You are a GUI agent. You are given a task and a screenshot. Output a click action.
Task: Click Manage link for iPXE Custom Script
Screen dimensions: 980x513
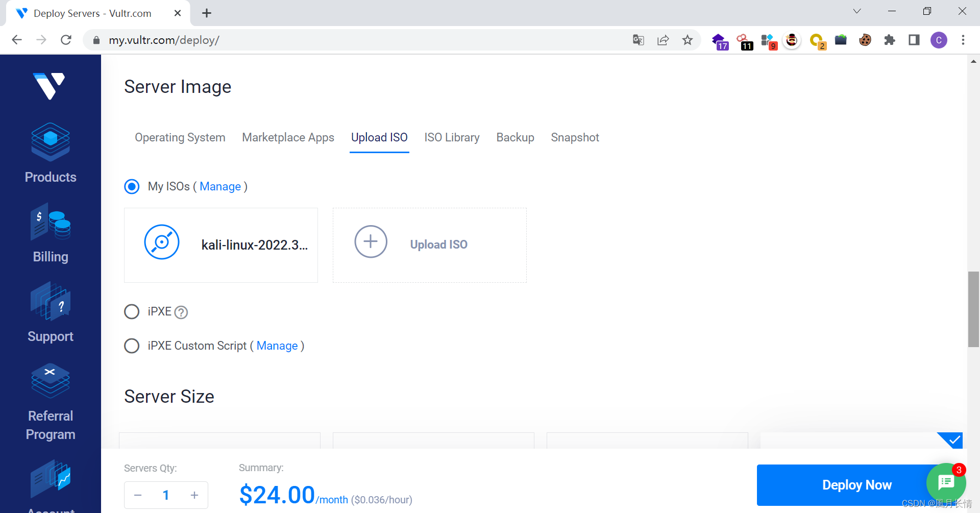click(x=277, y=346)
